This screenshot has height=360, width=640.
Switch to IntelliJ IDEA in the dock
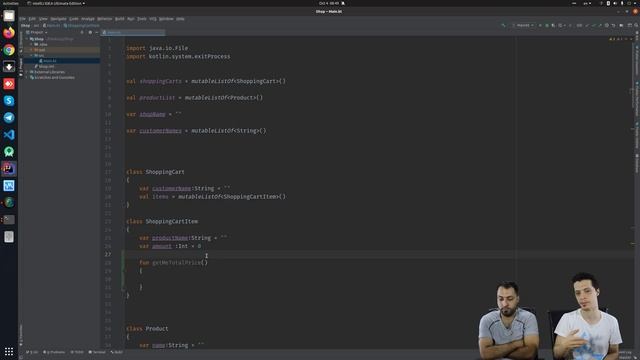(x=9, y=169)
